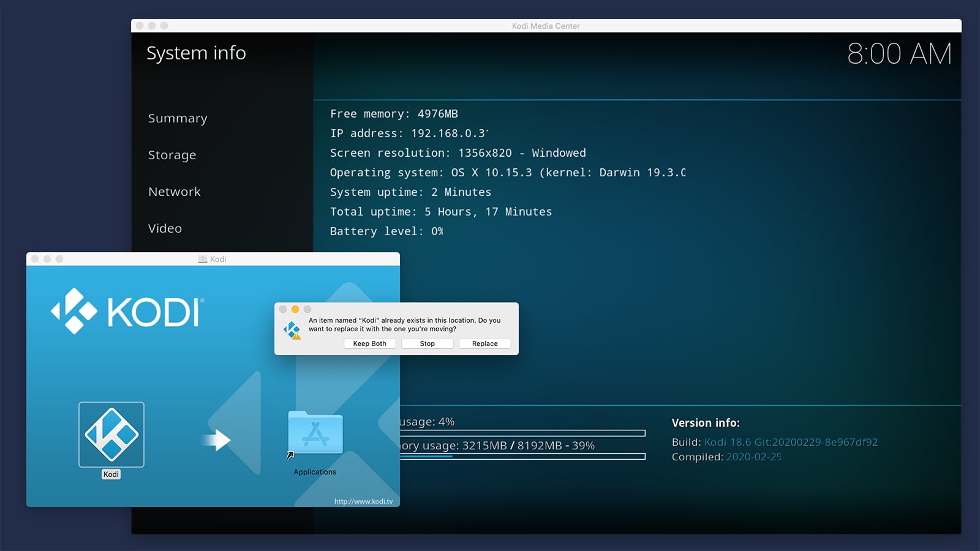
Task: Click the Compiled 2020-02-29 date value
Action: [x=753, y=457]
